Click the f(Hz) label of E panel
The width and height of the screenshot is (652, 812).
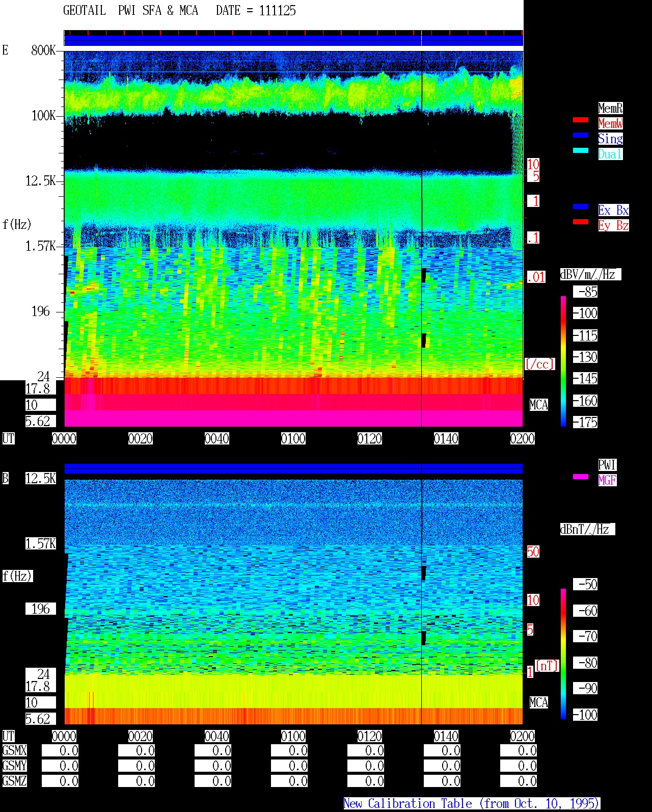17,224
